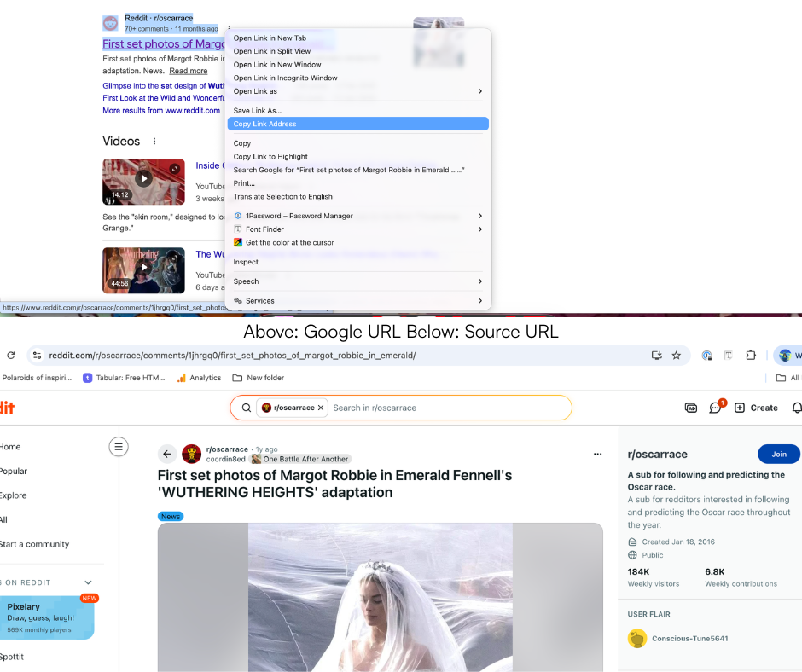Remove r/oscarrace filter from search box
The image size is (802, 672).
pyautogui.click(x=321, y=408)
